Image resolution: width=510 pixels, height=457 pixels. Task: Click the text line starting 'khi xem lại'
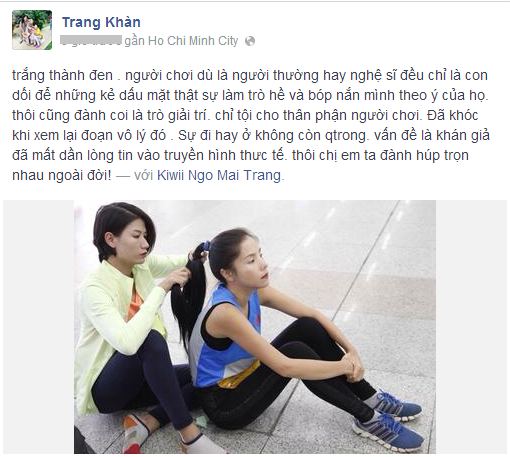tap(251, 135)
